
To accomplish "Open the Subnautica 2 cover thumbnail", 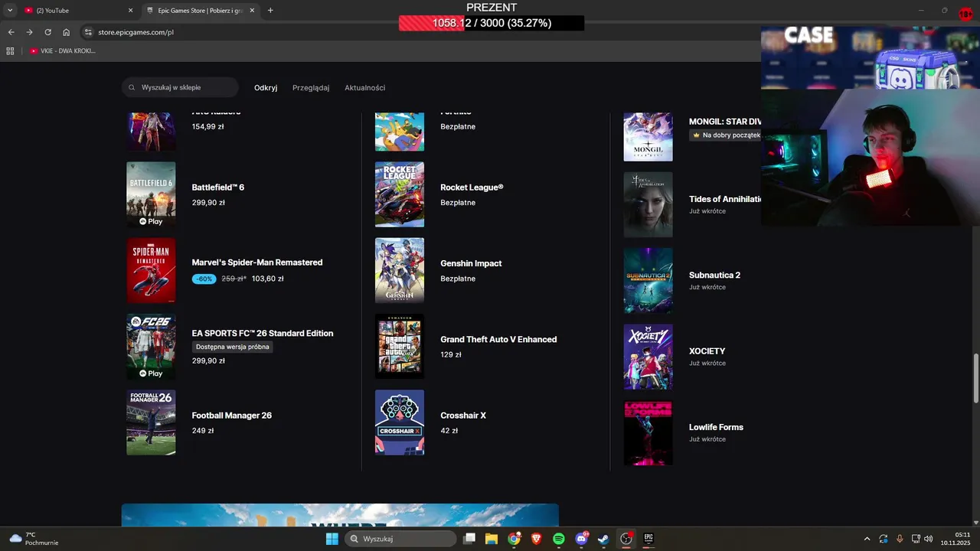I will 648,281.
